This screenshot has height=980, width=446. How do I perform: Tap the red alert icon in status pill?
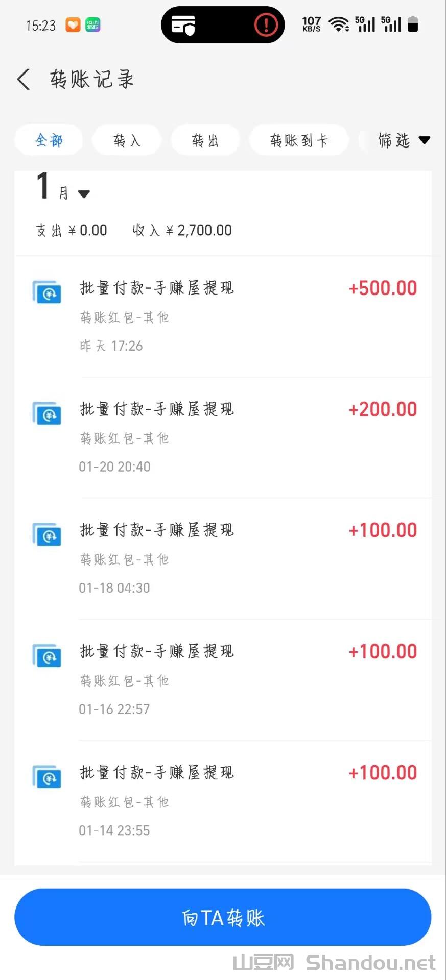pyautogui.click(x=266, y=24)
